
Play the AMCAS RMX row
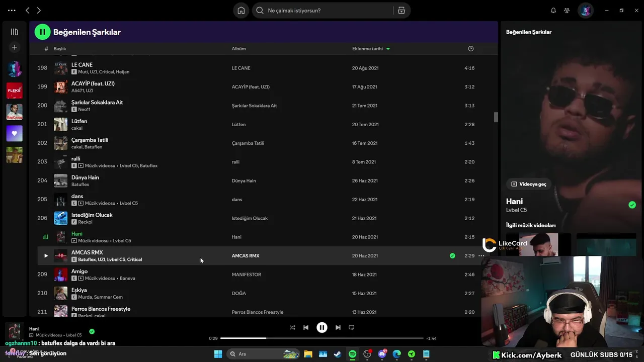[46, 256]
